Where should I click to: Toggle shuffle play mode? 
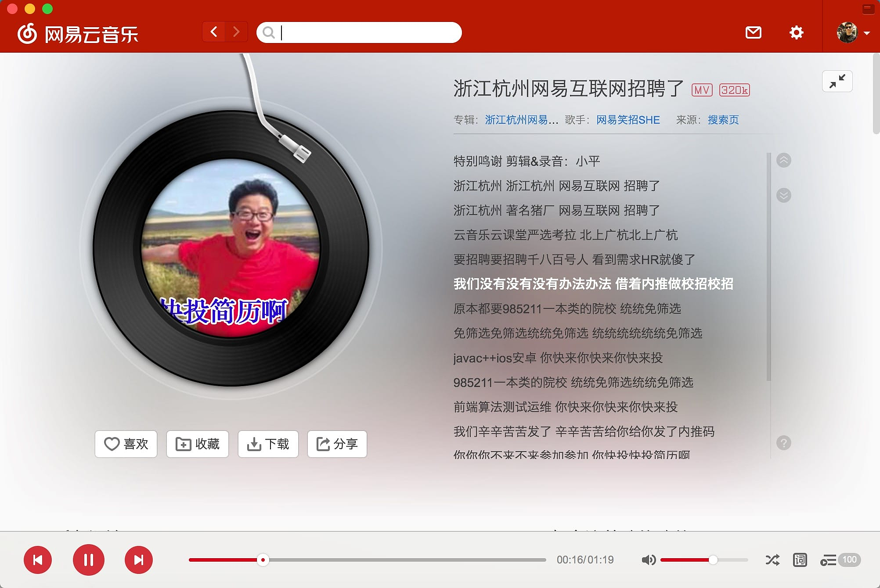click(x=772, y=560)
